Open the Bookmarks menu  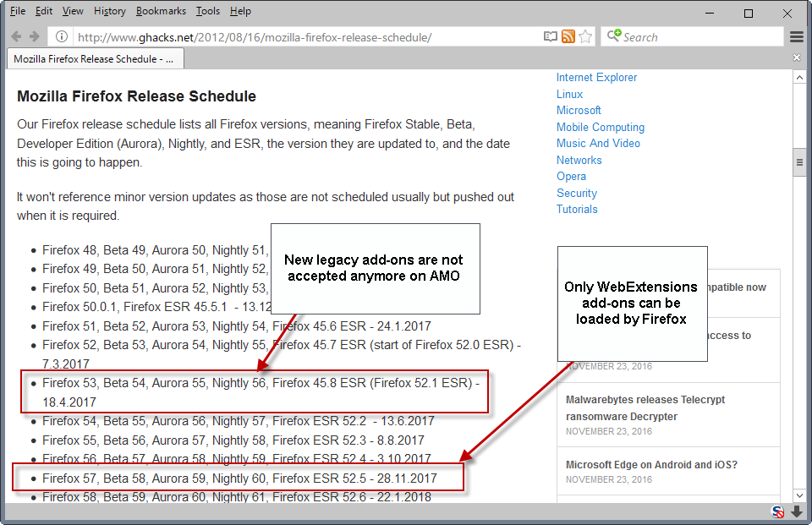pyautogui.click(x=161, y=11)
